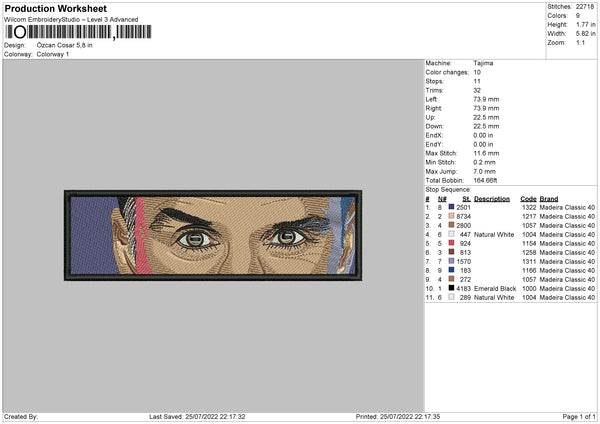Click thread code '1322' in row 1

[x=529, y=207]
